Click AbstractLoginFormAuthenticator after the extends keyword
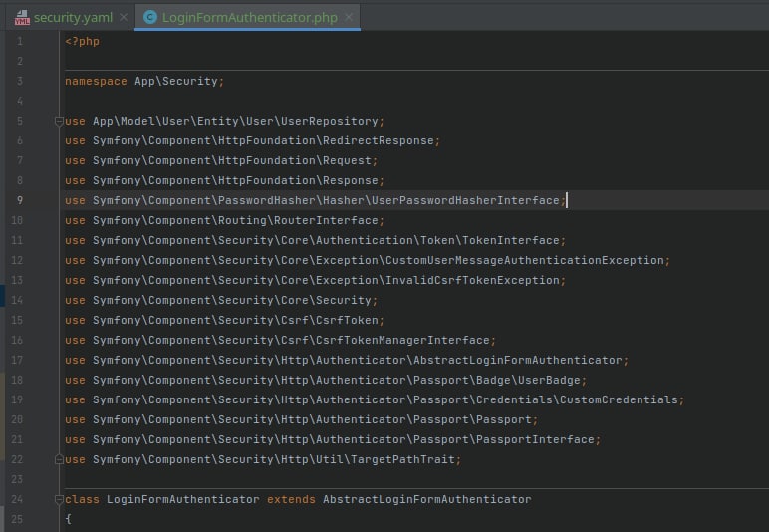The height and width of the screenshot is (532, 769). 426,499
